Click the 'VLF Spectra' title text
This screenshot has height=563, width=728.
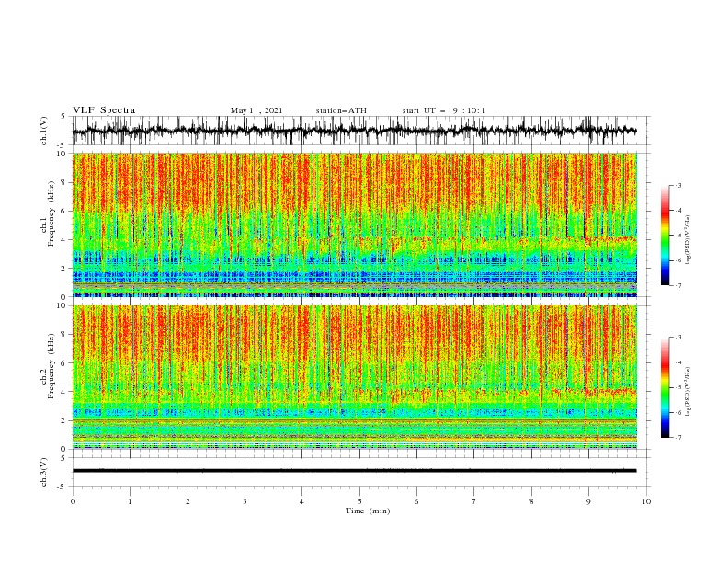click(x=104, y=110)
